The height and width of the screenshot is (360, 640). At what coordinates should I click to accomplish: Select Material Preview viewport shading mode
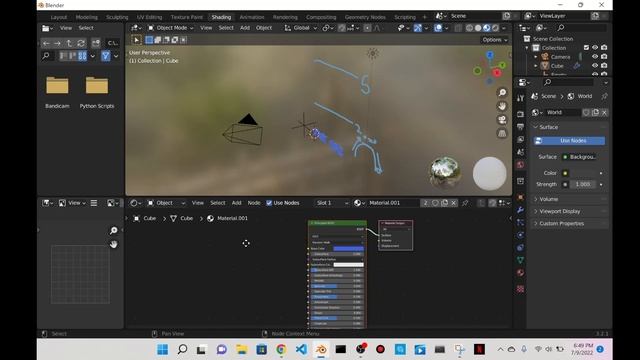coord(487,28)
